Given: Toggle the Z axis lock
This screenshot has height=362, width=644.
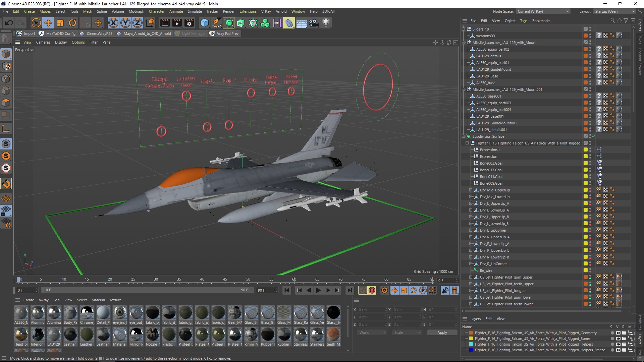Looking at the screenshot, I should (x=138, y=23).
